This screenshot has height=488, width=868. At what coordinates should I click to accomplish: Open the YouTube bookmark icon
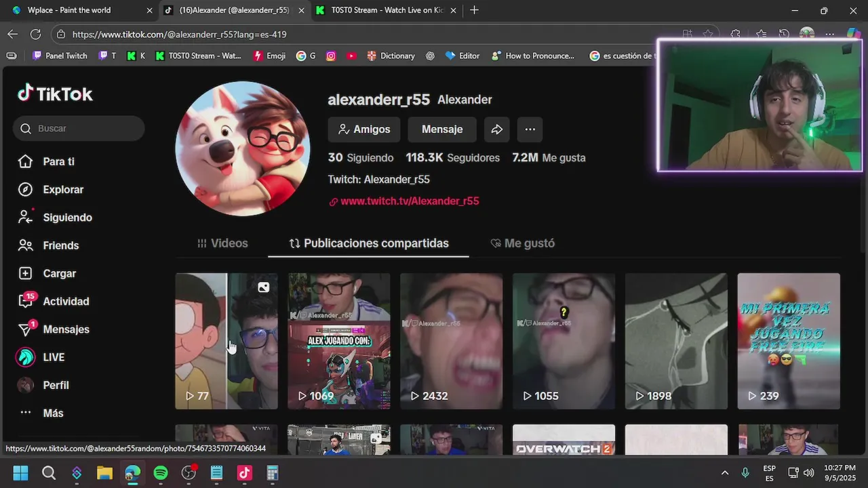pos(351,56)
